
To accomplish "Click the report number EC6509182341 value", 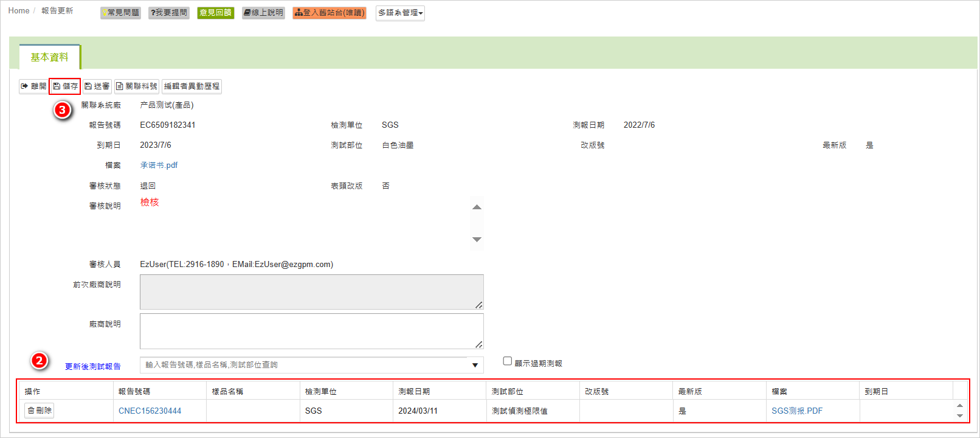I will coord(168,125).
